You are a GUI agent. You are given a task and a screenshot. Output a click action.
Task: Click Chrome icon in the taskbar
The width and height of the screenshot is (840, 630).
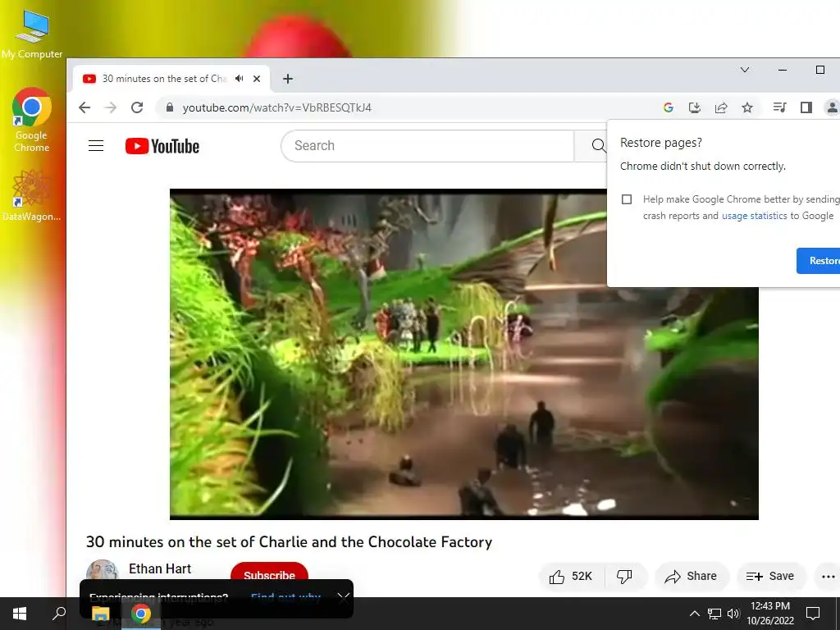141,614
